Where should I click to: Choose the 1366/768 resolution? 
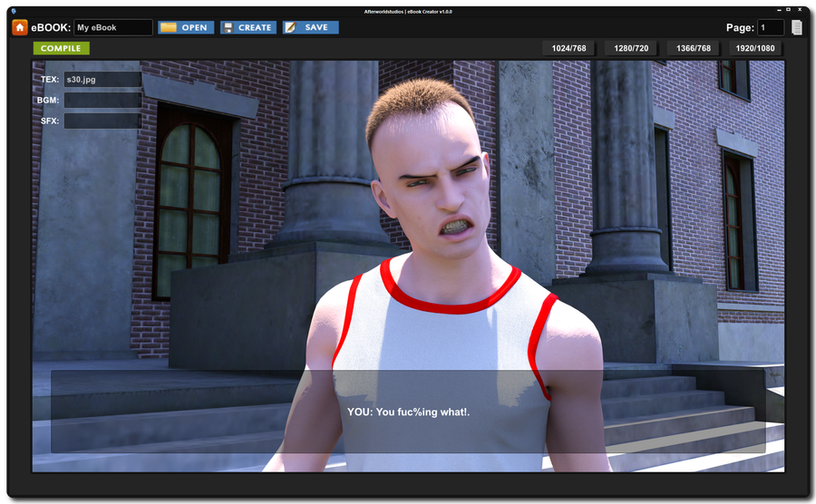[694, 48]
